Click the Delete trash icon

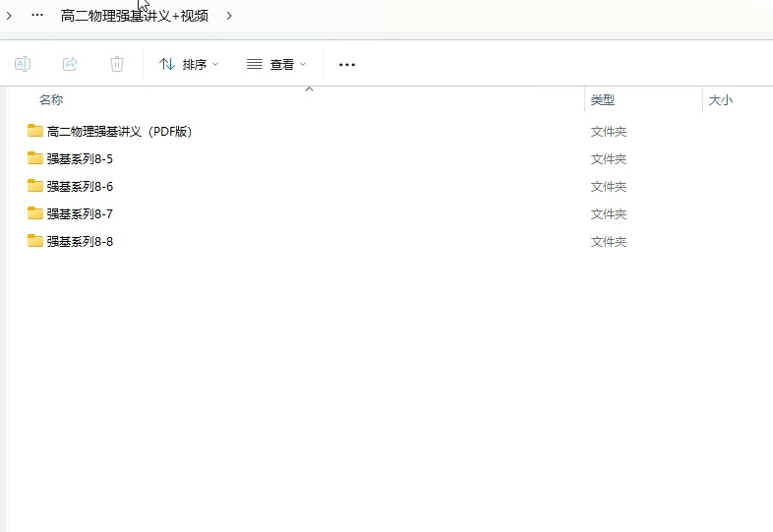tap(117, 64)
